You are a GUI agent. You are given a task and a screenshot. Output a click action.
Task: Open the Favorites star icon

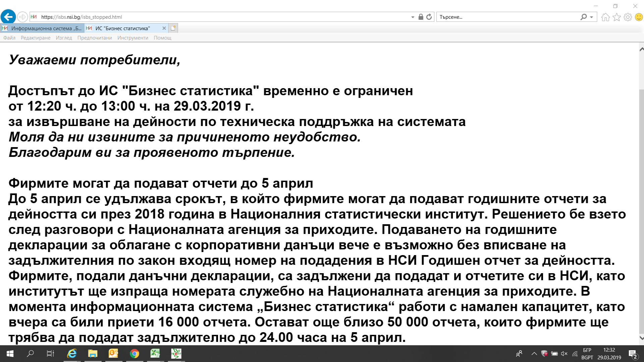click(x=617, y=17)
